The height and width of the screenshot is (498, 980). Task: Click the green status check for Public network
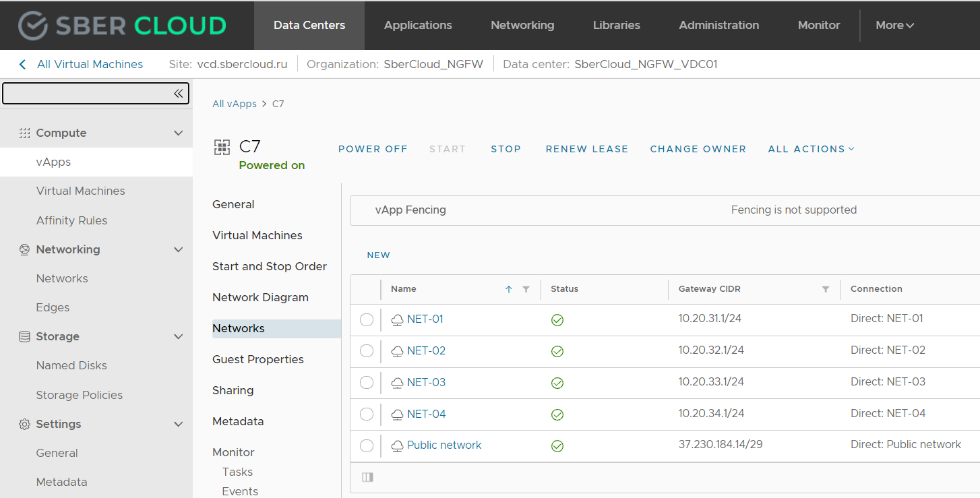click(557, 446)
